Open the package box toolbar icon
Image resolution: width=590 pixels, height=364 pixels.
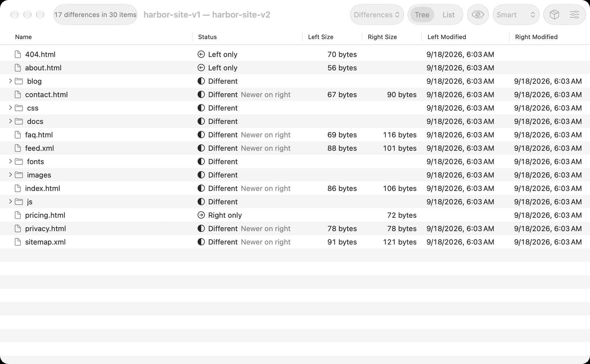pyautogui.click(x=554, y=15)
